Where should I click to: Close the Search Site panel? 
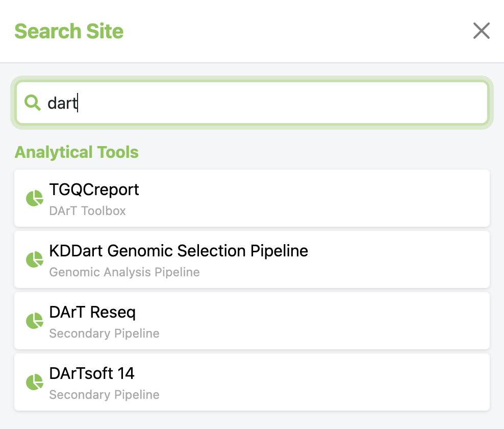click(x=481, y=31)
